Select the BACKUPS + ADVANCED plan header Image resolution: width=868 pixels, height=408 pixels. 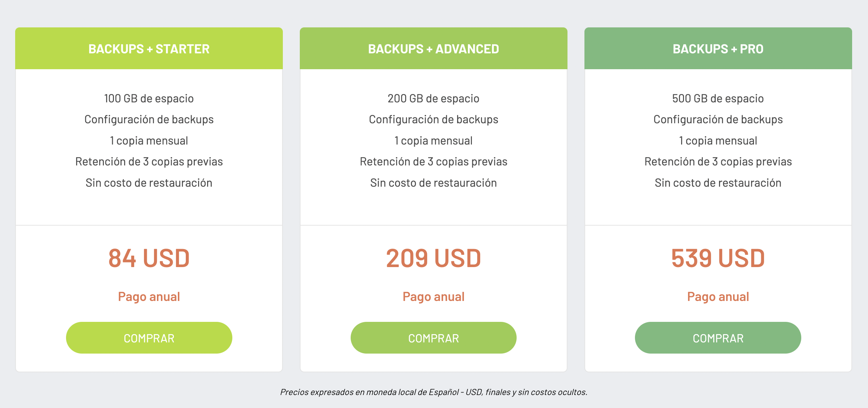(434, 48)
